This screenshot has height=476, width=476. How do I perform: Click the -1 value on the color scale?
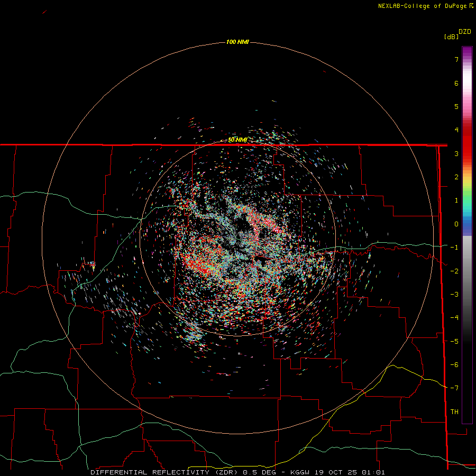tap(454, 248)
